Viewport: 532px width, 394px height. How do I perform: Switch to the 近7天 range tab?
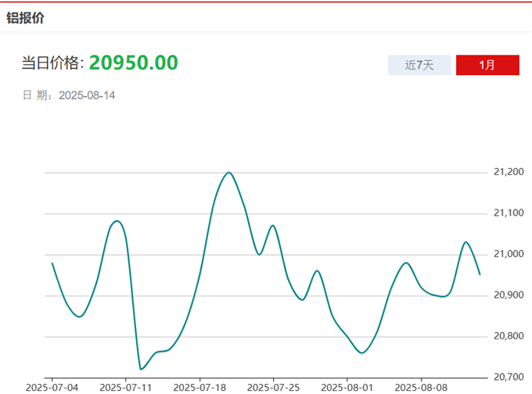click(x=419, y=65)
